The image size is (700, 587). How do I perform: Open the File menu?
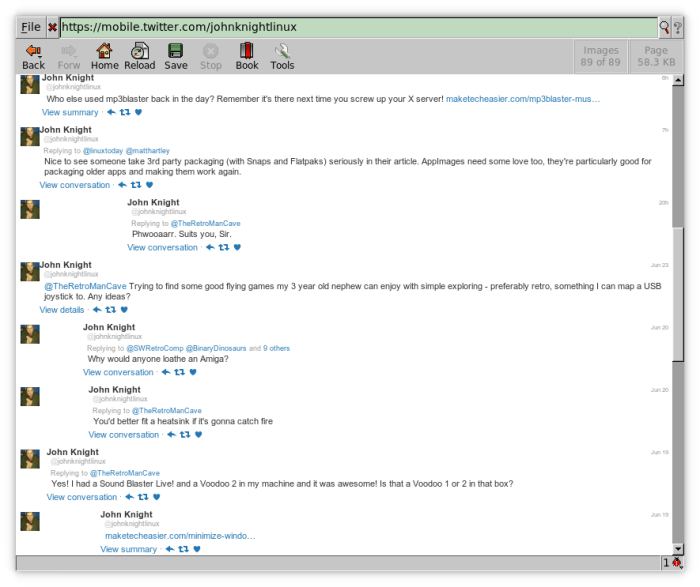(31, 27)
